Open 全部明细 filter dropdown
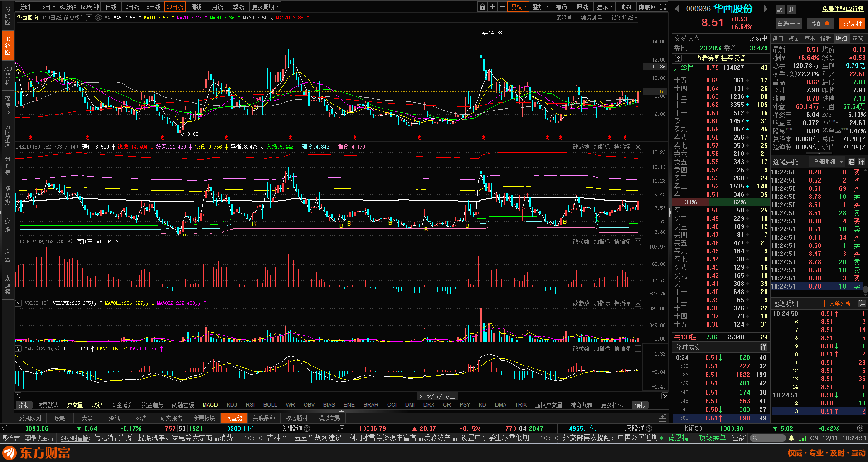This screenshot has width=868, height=462. 828,162
